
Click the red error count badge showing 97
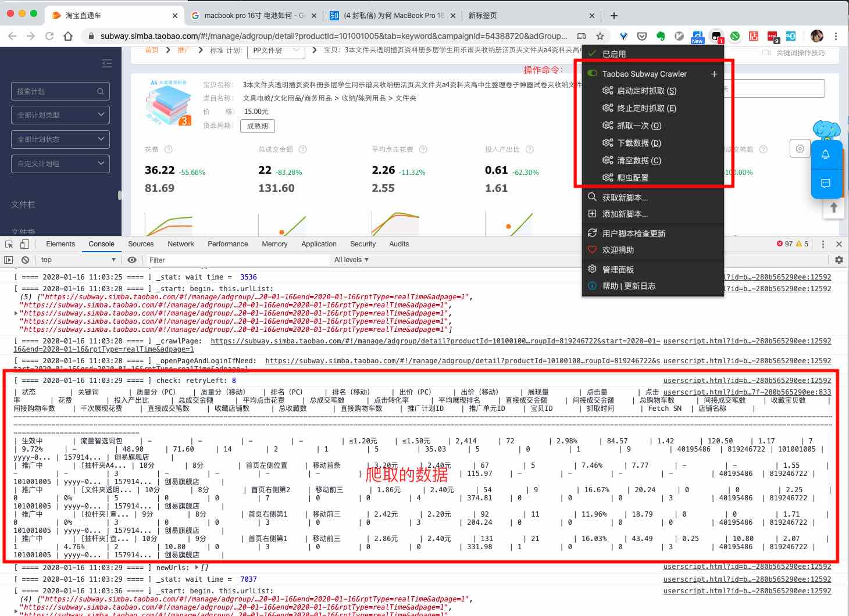pos(784,244)
